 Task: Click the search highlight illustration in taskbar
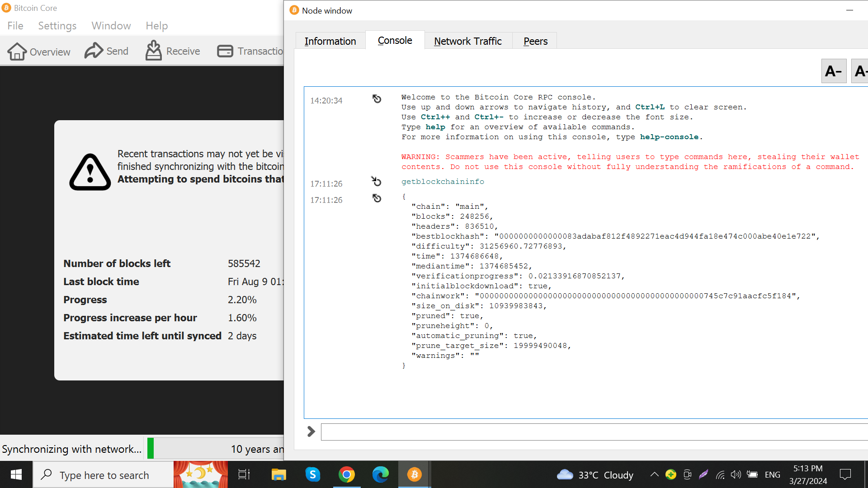click(200, 474)
